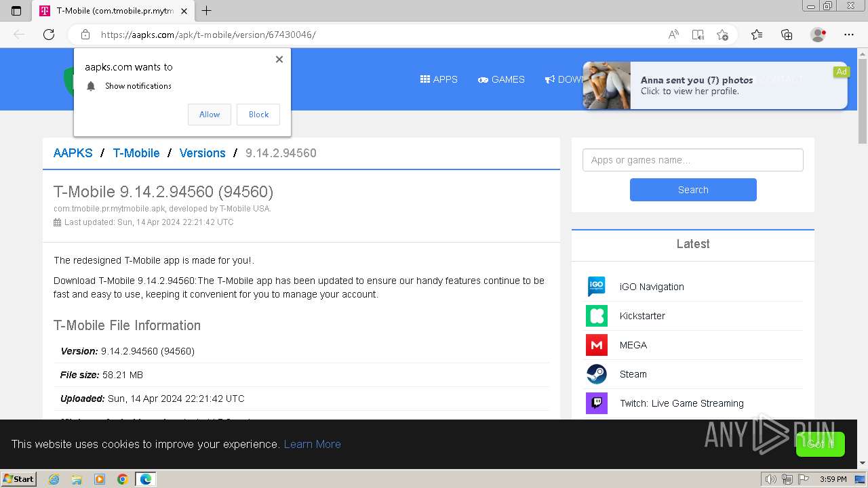This screenshot has width=868, height=488.
Task: Go to the Versions breadcrumb link
Action: click(203, 153)
